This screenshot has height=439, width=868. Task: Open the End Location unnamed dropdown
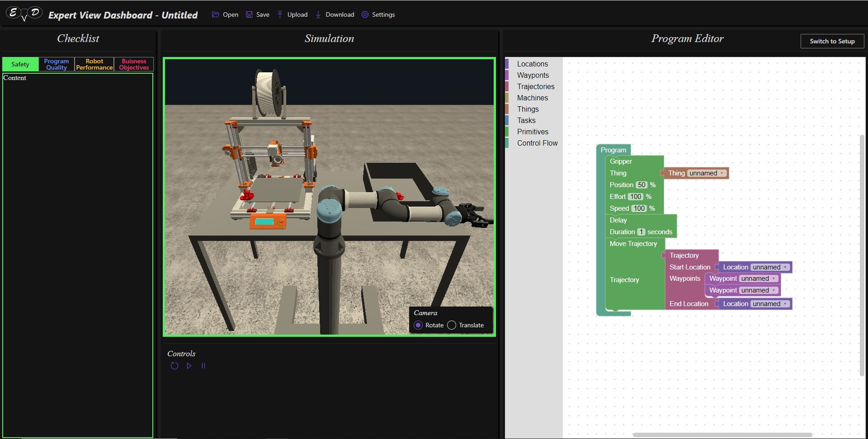point(770,304)
